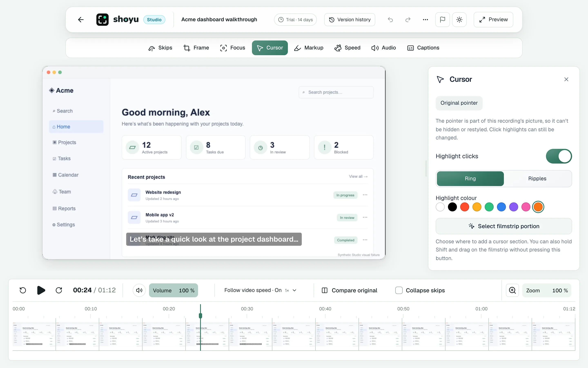This screenshot has width=588, height=368.
Task: Undo the last edit
Action: (x=390, y=19)
